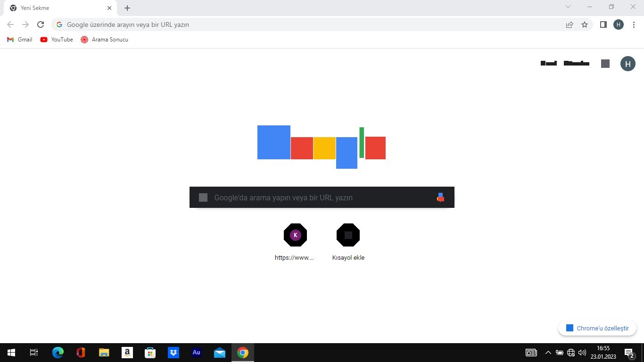
Task: Open network settings from the globe icon
Action: click(x=571, y=353)
